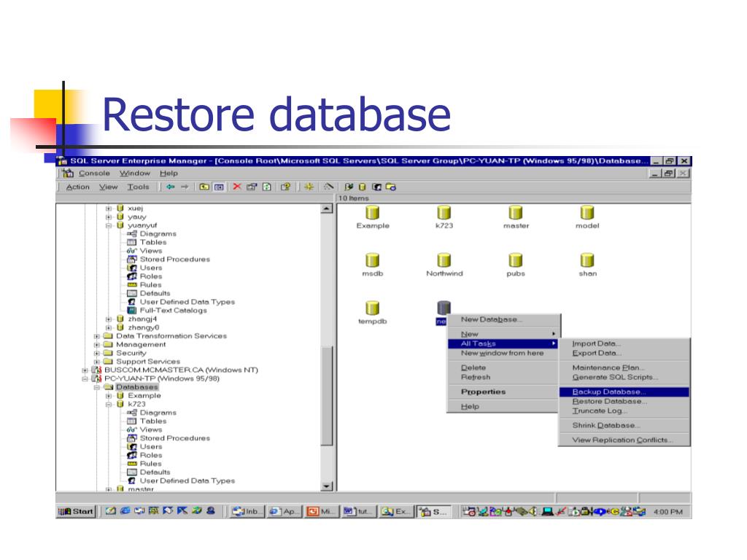
Task: Select Generate SQL Scripts in submenu
Action: point(624,377)
